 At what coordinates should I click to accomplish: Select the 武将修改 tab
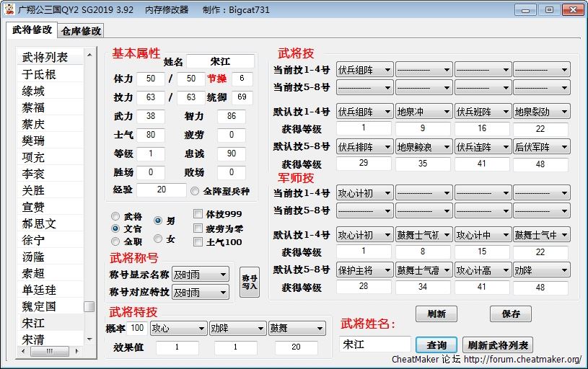[32, 30]
